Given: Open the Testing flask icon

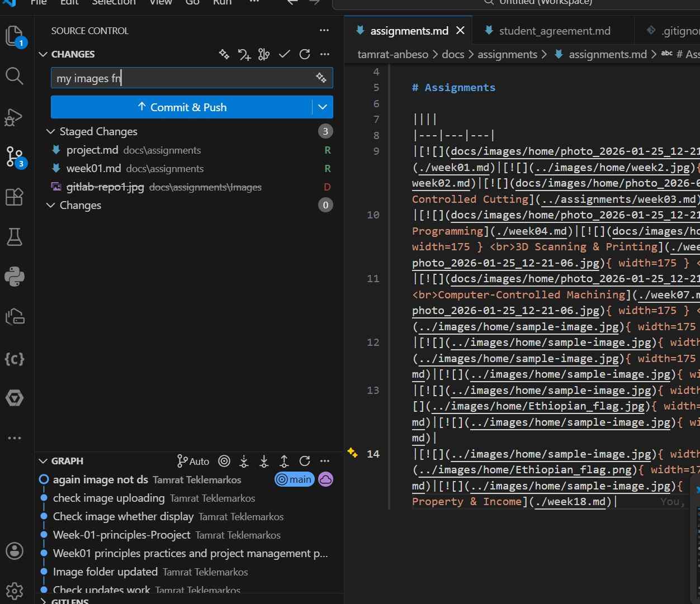Looking at the screenshot, I should (x=15, y=237).
